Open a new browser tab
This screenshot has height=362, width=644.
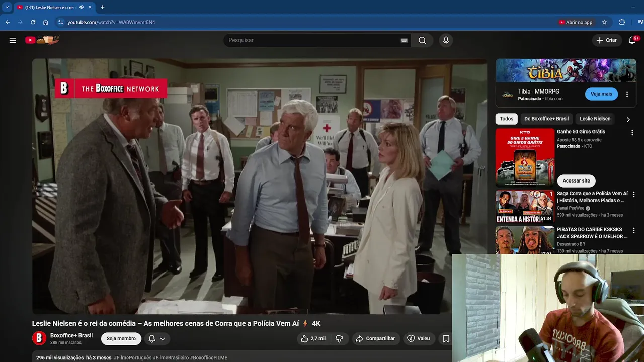102,7
